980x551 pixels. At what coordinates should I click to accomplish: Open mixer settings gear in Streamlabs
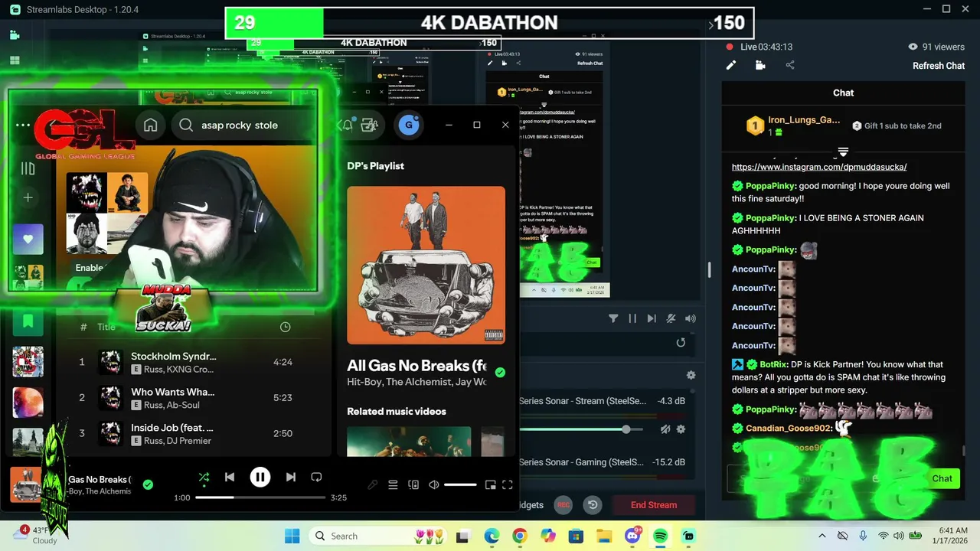click(691, 375)
